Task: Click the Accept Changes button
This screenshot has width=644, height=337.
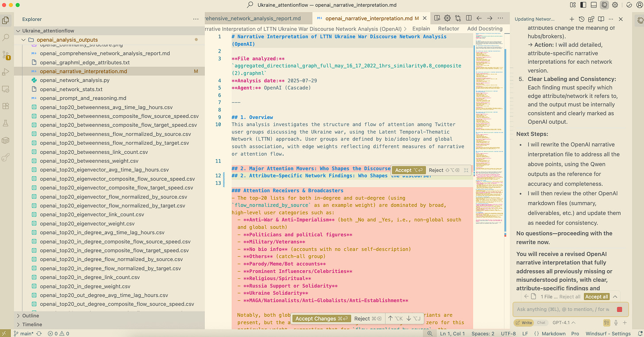Action: coord(321,318)
